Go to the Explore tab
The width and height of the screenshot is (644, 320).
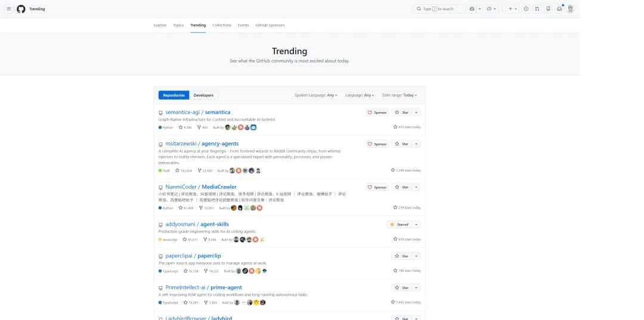coord(160,26)
